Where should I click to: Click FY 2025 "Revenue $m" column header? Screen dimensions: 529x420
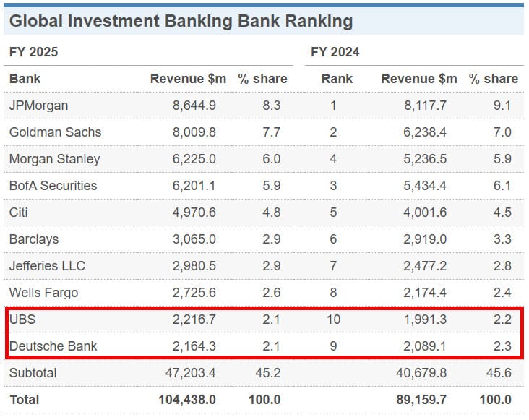coord(188,79)
